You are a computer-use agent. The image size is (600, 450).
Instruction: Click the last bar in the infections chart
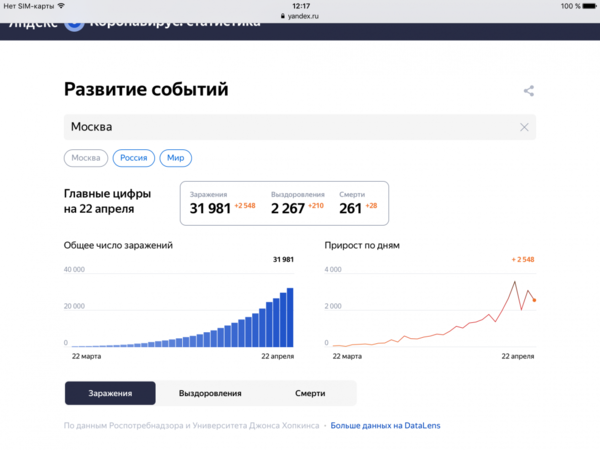coord(290,318)
